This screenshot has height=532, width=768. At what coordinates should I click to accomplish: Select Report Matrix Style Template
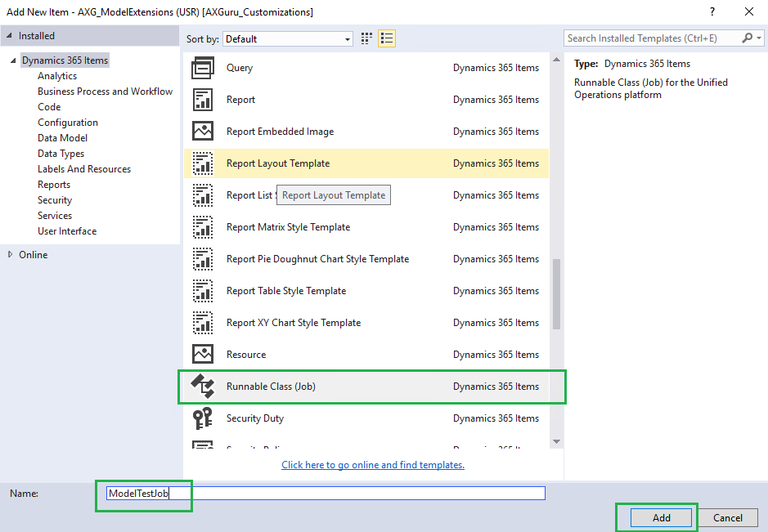click(366, 226)
